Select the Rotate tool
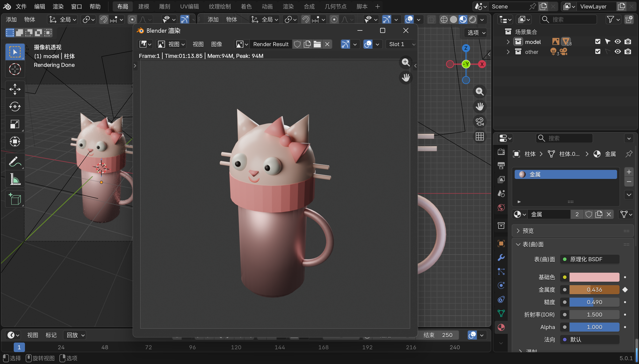This screenshot has width=639, height=364. [x=15, y=107]
